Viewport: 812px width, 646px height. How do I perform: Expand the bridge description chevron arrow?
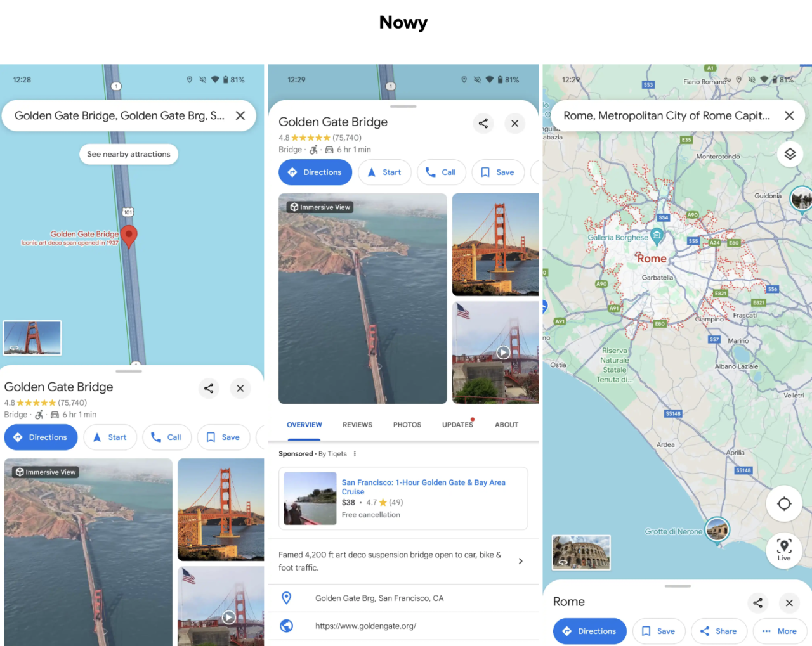[x=521, y=561]
